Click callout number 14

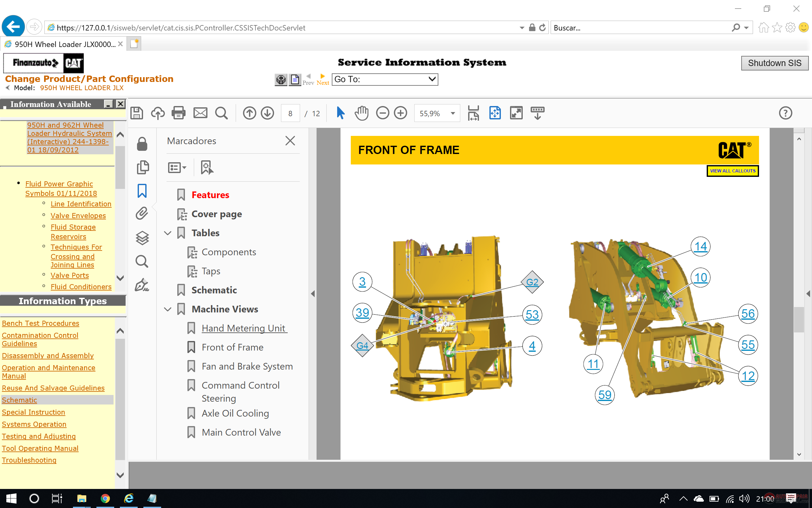[701, 247]
